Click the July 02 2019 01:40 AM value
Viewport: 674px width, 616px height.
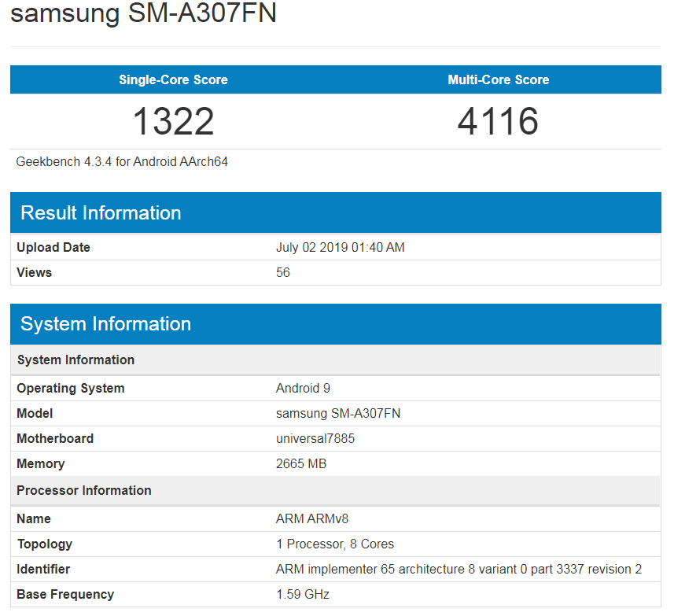(340, 247)
